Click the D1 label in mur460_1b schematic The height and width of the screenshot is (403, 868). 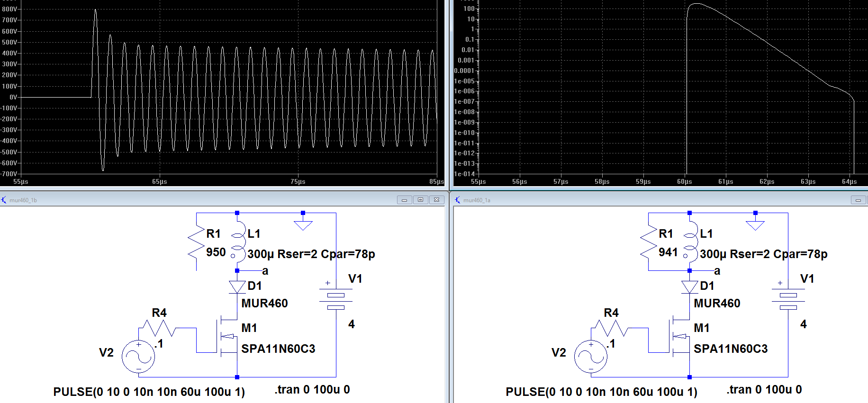[255, 286]
